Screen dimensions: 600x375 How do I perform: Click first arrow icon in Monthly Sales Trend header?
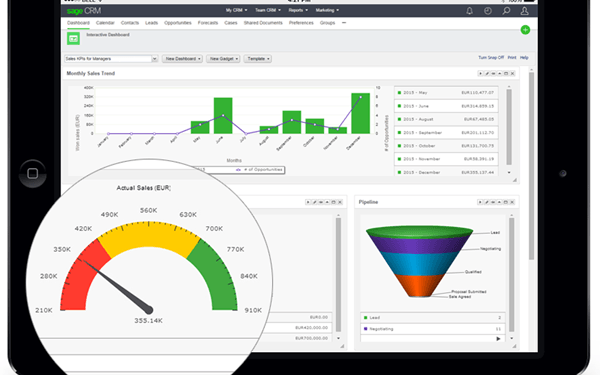480,73
